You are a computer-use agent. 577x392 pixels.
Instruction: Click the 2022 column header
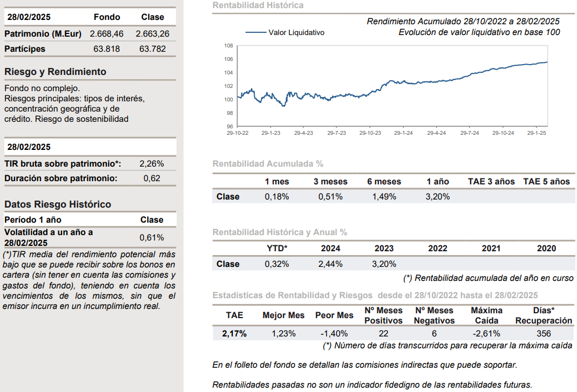click(438, 249)
